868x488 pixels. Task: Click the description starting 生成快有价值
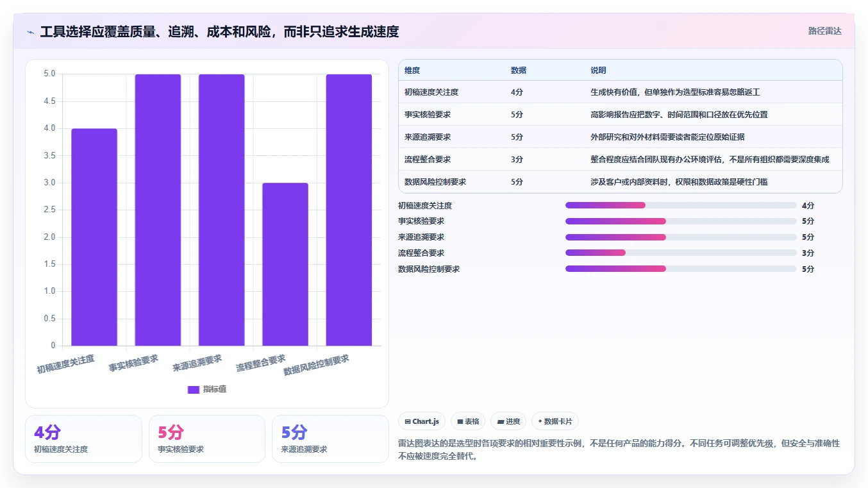[x=675, y=92]
